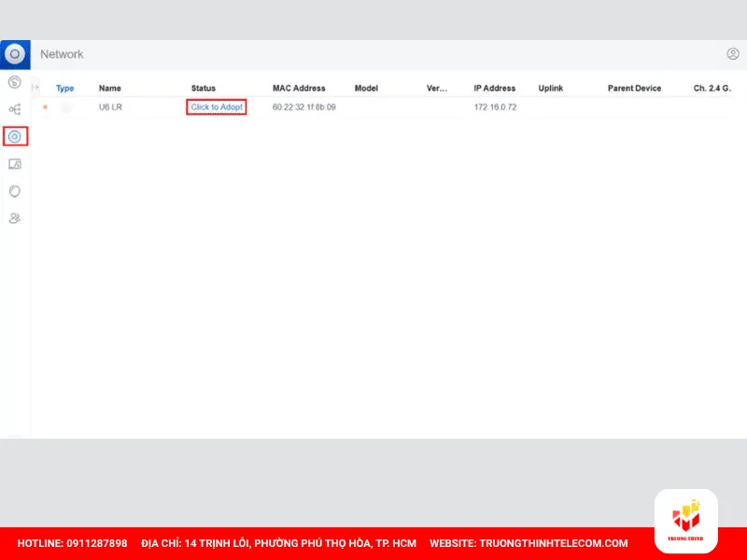Viewport: 747px width, 560px height.
Task: Open the UniFi logo home button
Action: click(15, 54)
